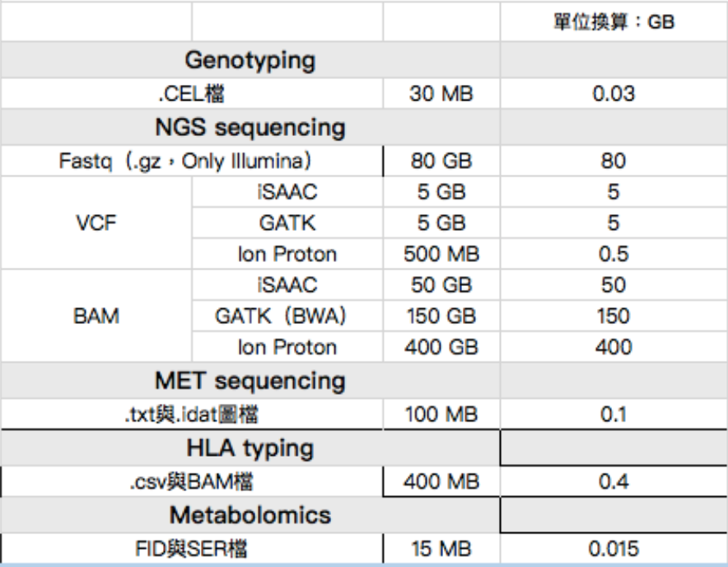
Task: Click the Metabolomics section header
Action: pos(250,516)
